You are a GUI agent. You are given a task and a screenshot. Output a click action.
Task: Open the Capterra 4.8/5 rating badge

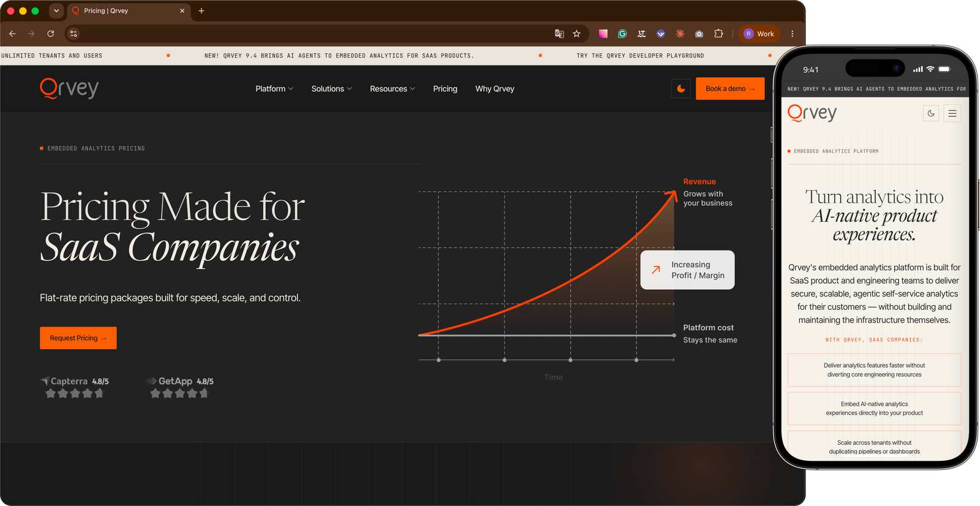75,387
